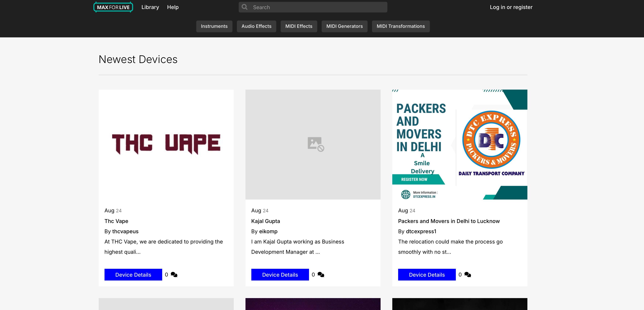Open Device Details for Kajal Gupta

[x=280, y=274]
